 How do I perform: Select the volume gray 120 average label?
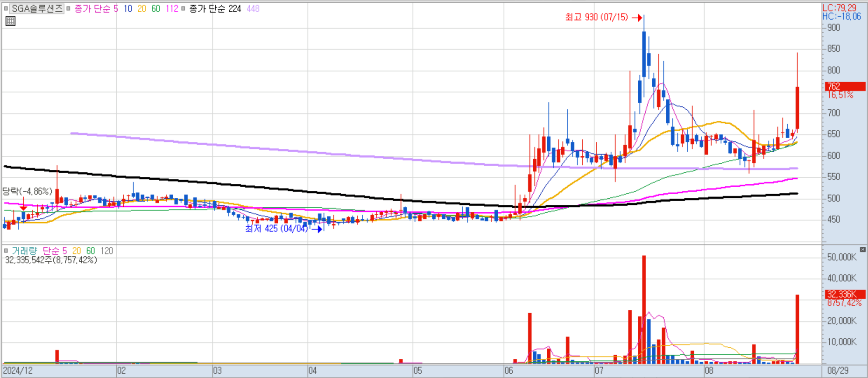107,251
